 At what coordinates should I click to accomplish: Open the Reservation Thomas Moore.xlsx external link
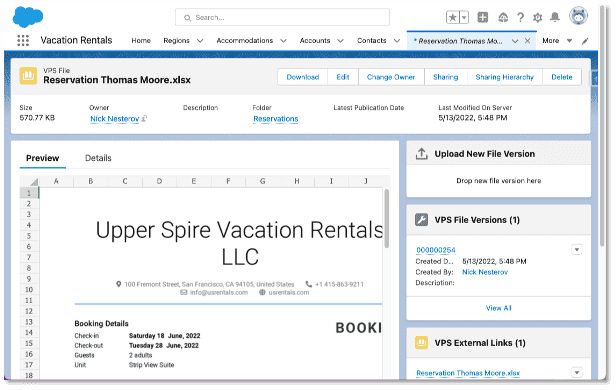click(468, 373)
